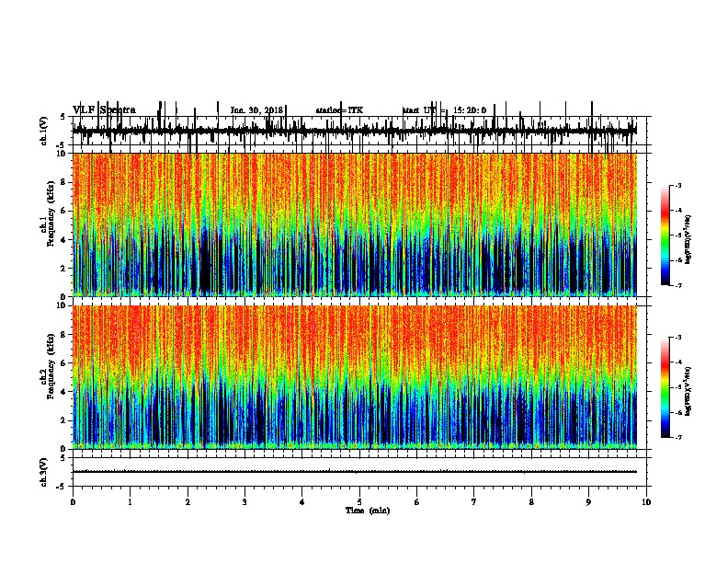Click the "3" tick on the time axis
The height and width of the screenshot is (563, 728).
[x=245, y=502]
